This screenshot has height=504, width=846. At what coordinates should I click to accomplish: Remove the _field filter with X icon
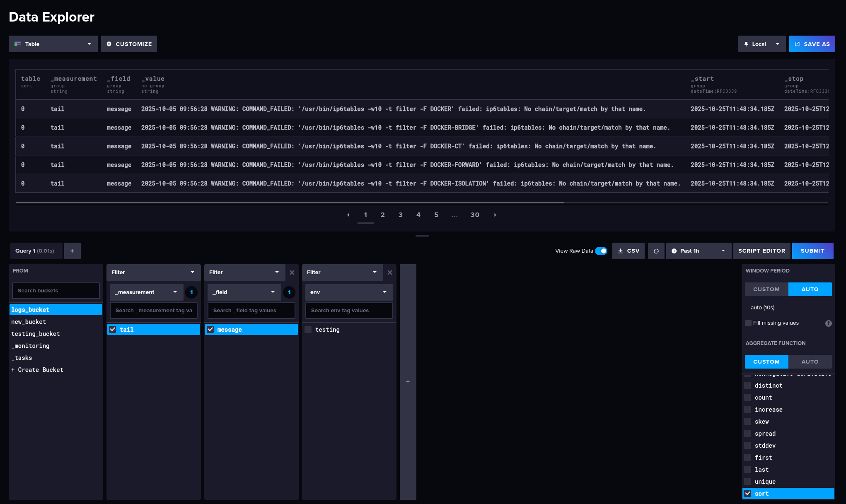[292, 272]
